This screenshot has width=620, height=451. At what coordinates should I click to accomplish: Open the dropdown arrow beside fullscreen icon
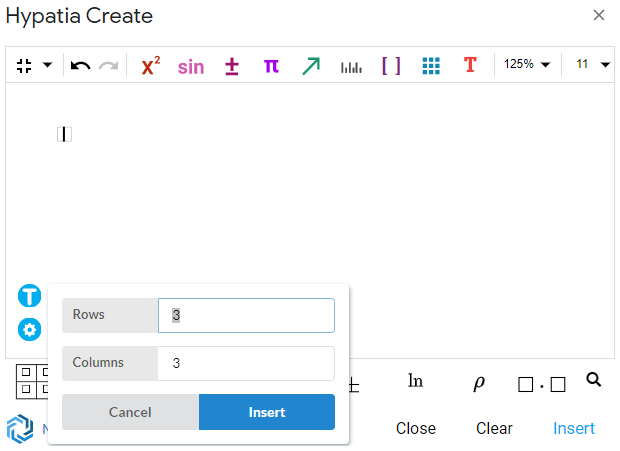(x=47, y=65)
